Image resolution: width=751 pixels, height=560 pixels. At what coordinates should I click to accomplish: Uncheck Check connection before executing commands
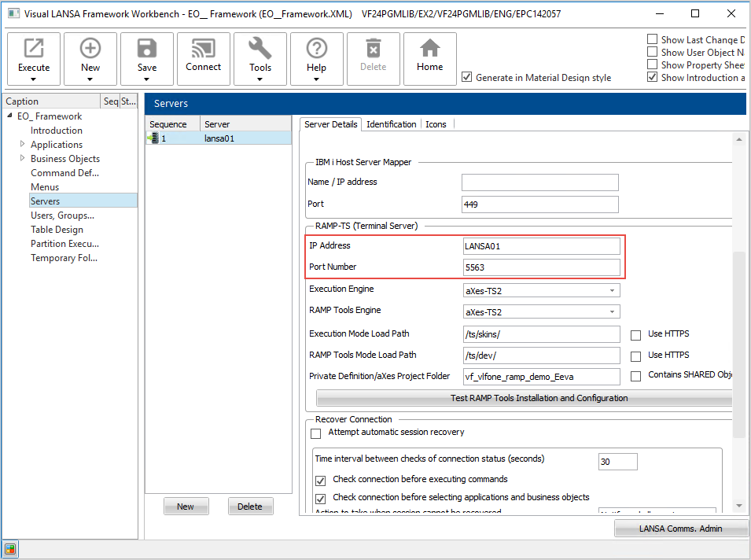[320, 481]
